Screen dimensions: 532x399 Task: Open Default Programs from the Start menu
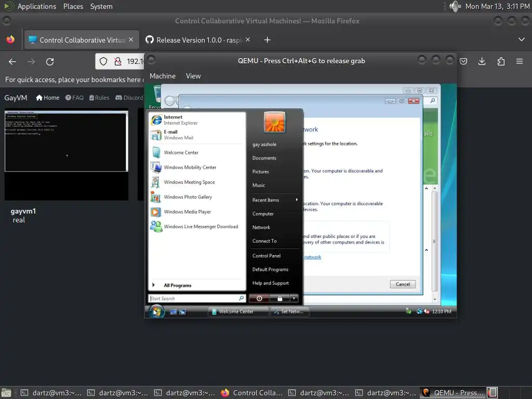[270, 270]
